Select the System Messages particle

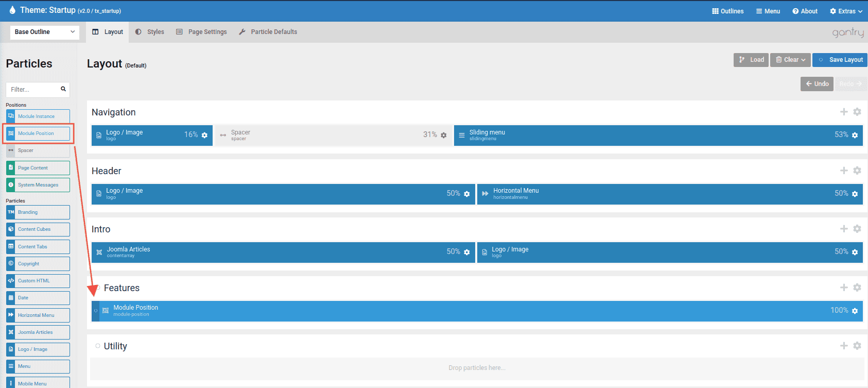click(x=38, y=185)
